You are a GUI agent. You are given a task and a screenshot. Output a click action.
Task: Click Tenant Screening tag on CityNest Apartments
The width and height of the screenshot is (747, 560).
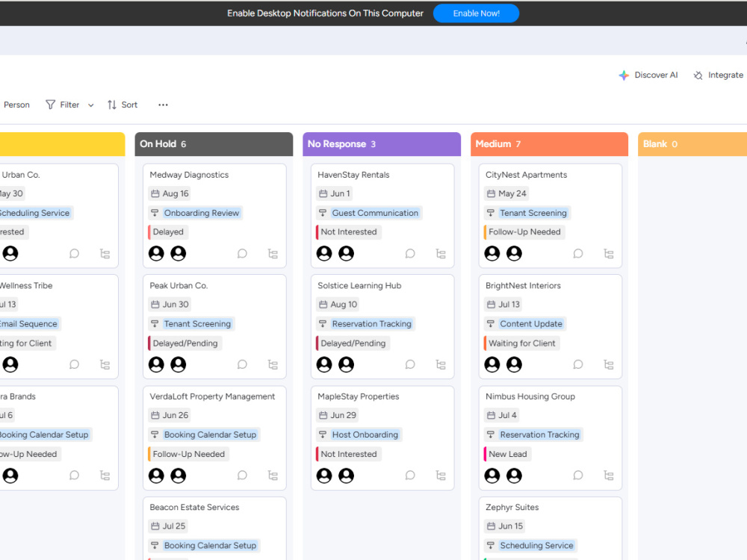(x=533, y=213)
